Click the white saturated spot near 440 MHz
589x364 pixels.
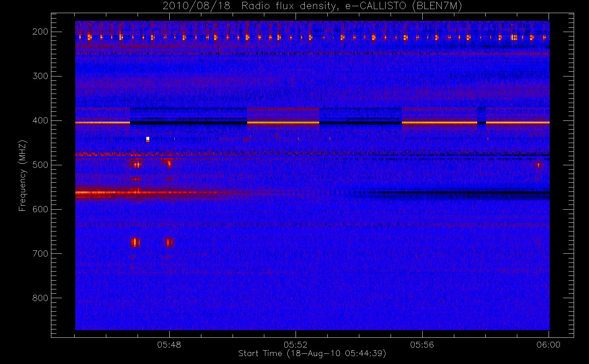point(148,139)
